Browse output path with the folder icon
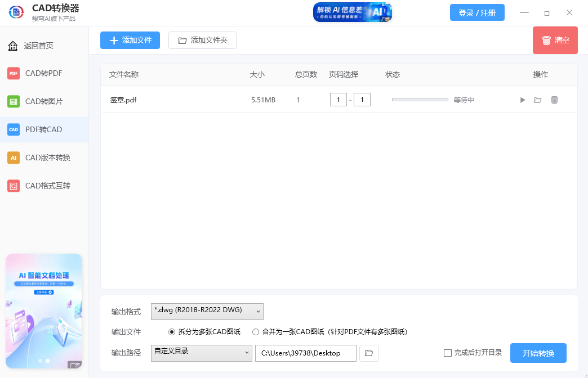Screen dimensions: 588x378 (369, 353)
